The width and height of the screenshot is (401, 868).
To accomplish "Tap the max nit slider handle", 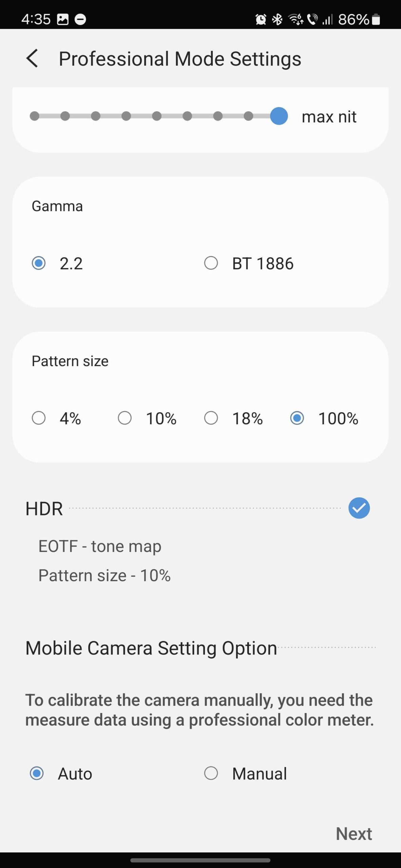I will 279,116.
